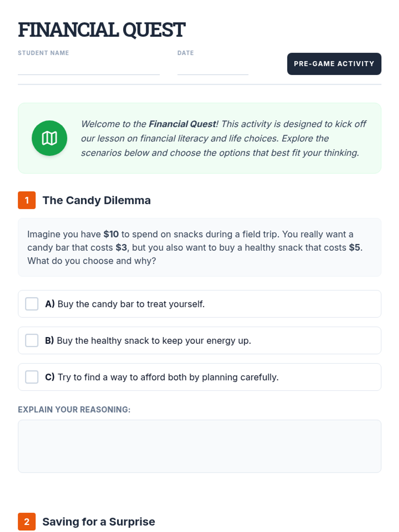Click the Financial Quest title
This screenshot has width=399, height=532.
101,30
